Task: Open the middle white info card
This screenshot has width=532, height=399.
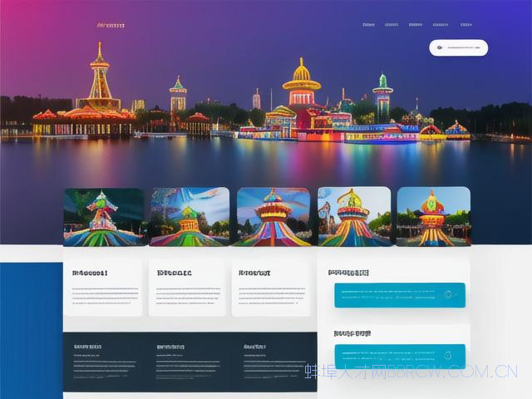Action: (x=187, y=287)
